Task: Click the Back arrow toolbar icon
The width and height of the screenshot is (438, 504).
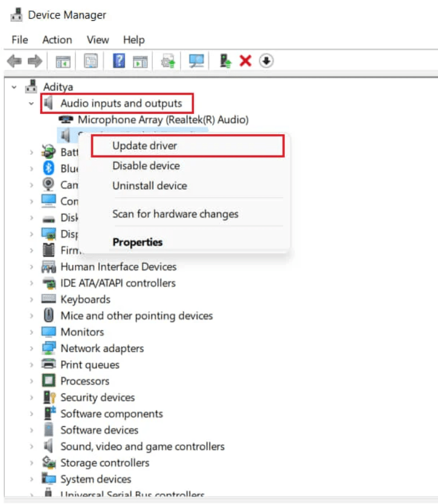Action: [x=15, y=61]
